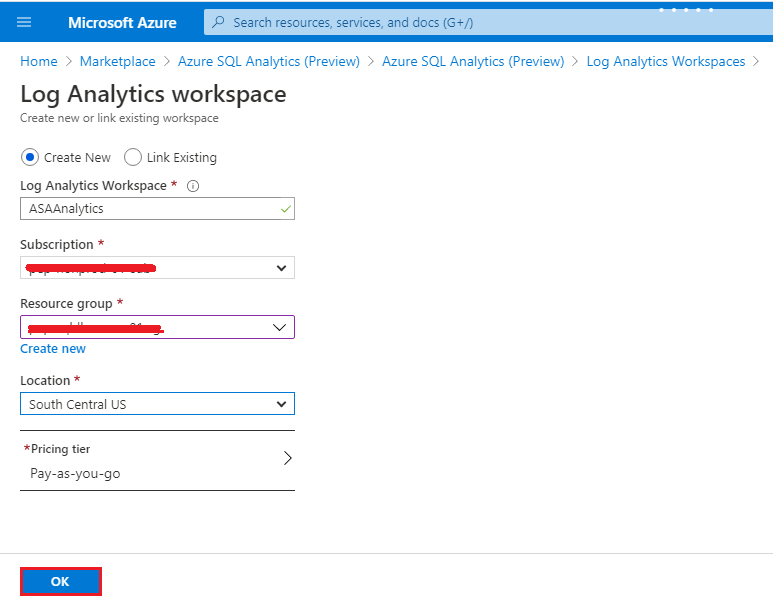Go to Home breadcrumb
This screenshot has width=773, height=615.
coord(39,61)
